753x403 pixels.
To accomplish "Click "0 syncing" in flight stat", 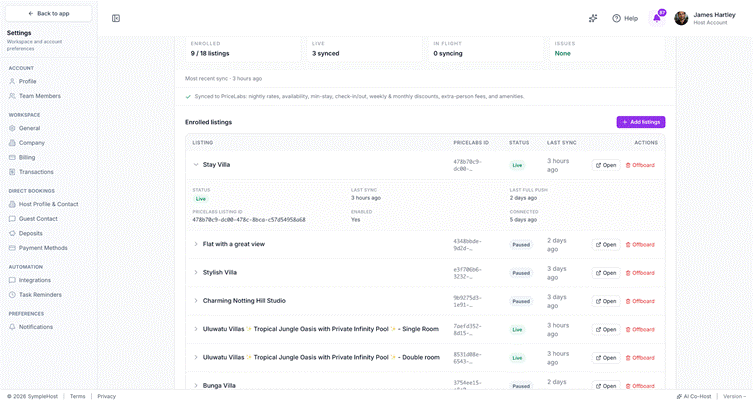I will tap(448, 53).
